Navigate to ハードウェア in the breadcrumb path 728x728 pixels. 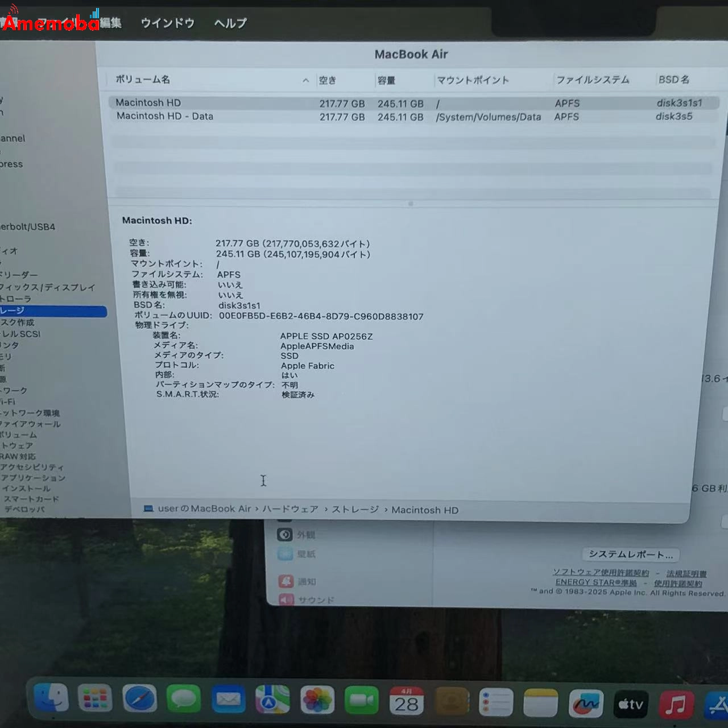point(290,509)
